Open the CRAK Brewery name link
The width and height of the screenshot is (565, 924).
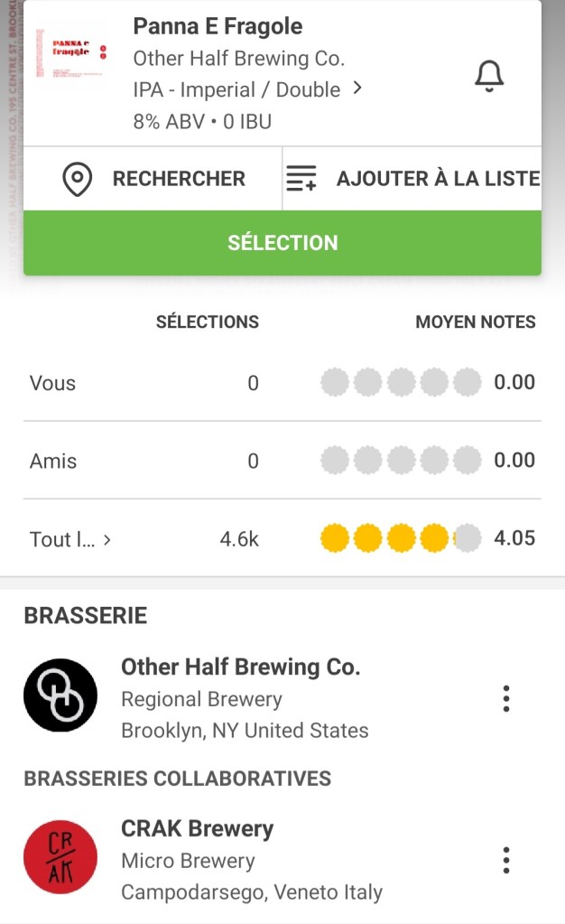[197, 828]
